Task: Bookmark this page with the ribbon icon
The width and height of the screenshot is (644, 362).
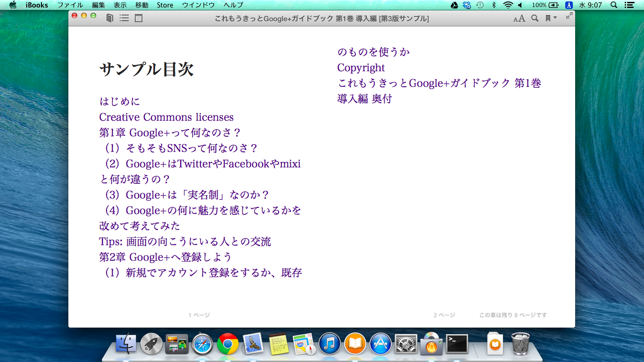Action: click(548, 18)
